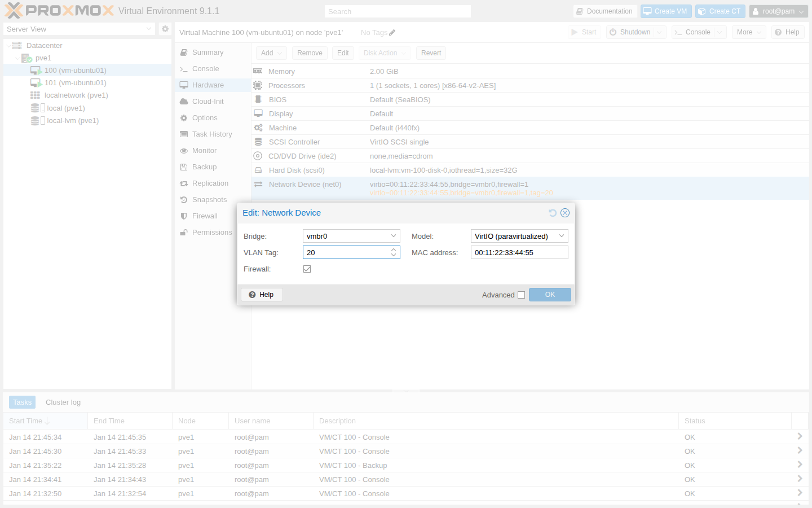Screen dimensions: 812x508
Task: Open the Snapshots panel
Action: (208, 199)
